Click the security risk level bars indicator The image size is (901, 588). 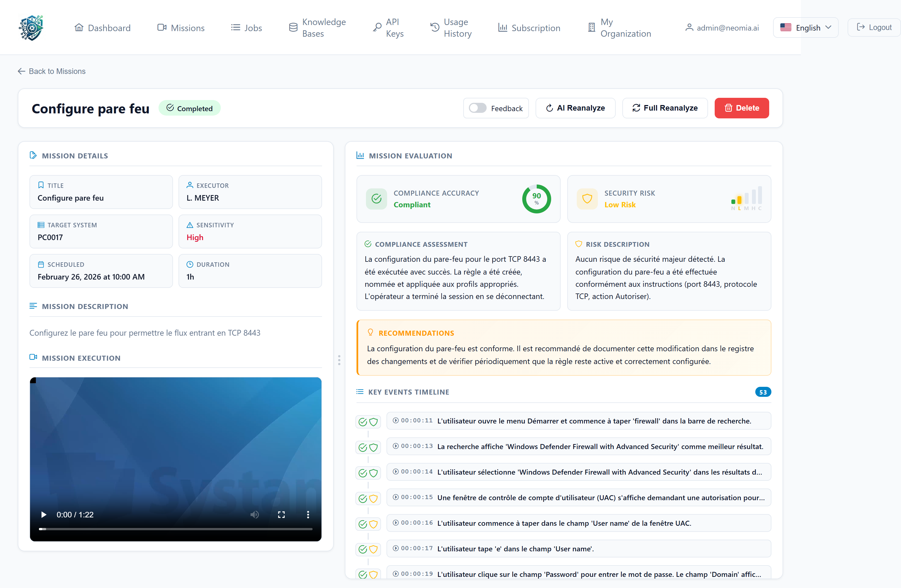(747, 198)
